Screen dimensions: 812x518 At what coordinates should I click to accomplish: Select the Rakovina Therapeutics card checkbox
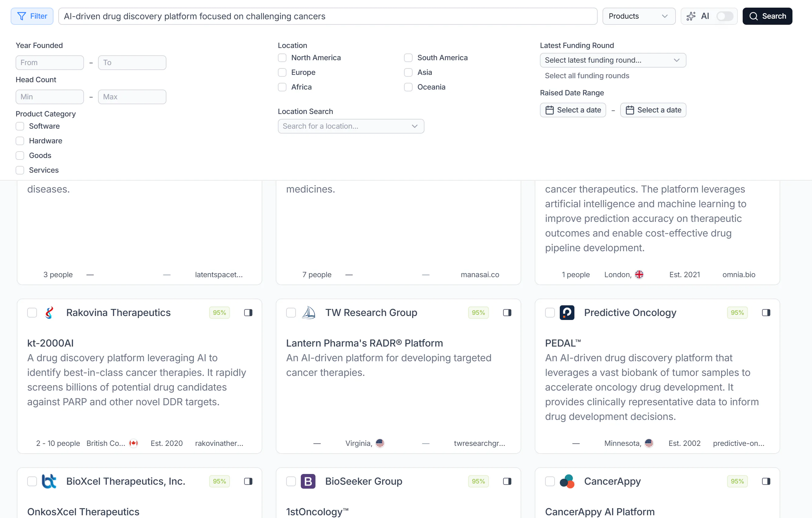pyautogui.click(x=32, y=313)
